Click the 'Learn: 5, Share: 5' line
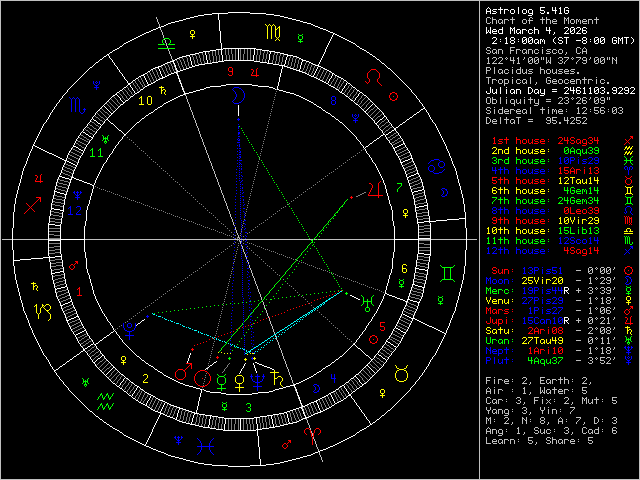The width and height of the screenshot is (640, 480). click(539, 441)
